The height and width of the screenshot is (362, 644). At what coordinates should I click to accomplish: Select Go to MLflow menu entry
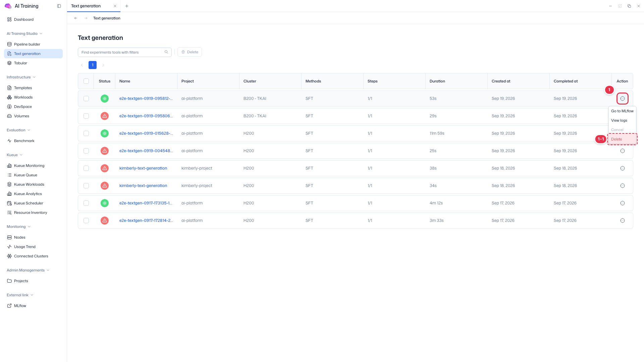(622, 111)
